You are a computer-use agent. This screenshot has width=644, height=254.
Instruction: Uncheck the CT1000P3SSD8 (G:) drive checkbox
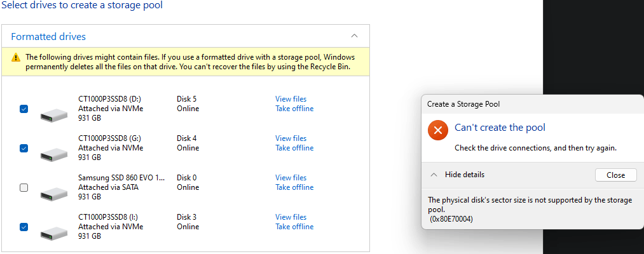[x=24, y=149]
